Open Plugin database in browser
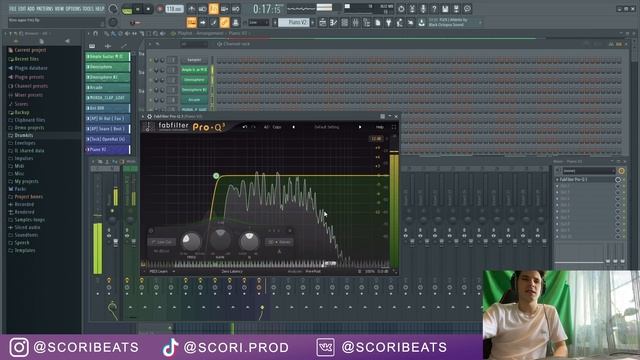The image size is (640, 360). pos(31,68)
